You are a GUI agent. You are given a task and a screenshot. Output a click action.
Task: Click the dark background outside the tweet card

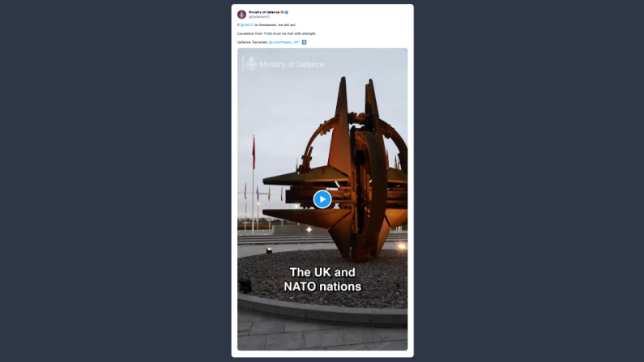coord(115,181)
